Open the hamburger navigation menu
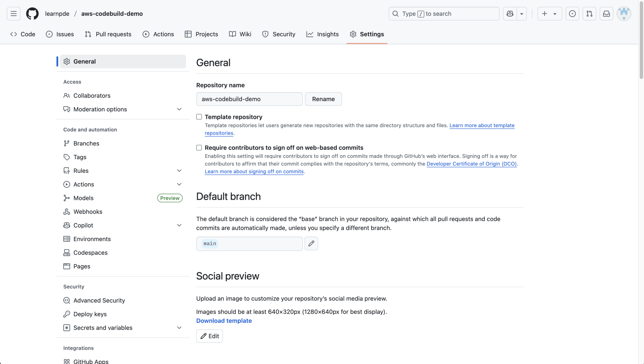The height and width of the screenshot is (364, 644). 13,13
